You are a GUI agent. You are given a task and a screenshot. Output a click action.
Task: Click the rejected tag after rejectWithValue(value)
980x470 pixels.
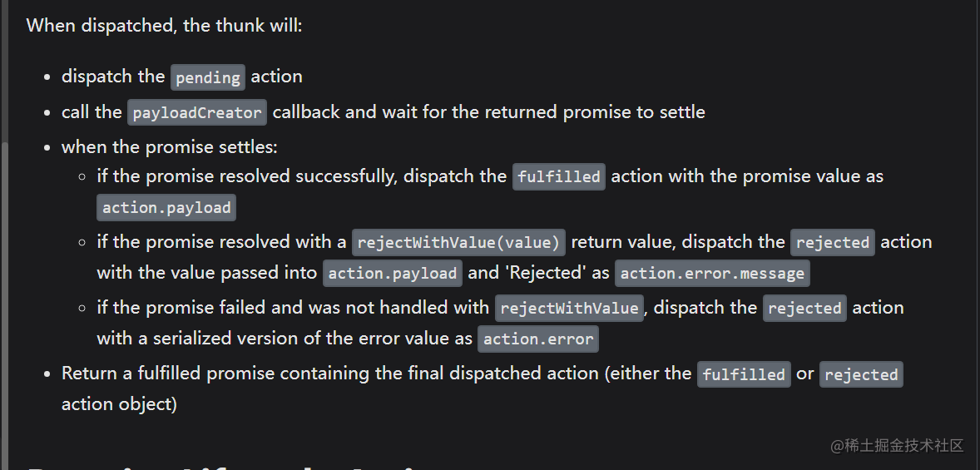833,243
